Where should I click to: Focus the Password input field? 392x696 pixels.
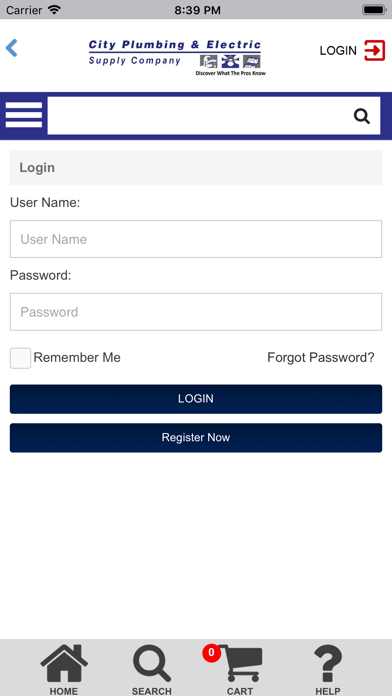(x=196, y=312)
